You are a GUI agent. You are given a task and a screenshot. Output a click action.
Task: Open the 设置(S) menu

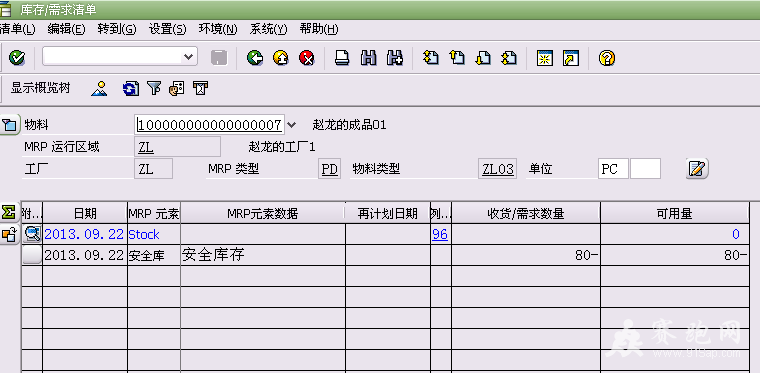tap(167, 29)
